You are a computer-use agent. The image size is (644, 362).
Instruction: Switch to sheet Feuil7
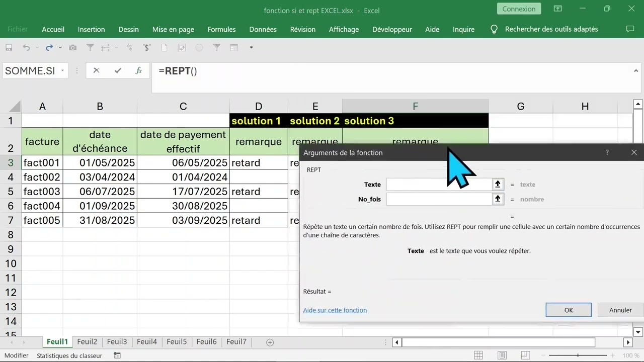click(236, 342)
